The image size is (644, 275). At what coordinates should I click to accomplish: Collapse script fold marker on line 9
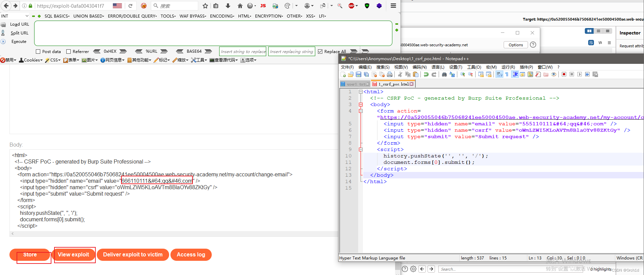(361, 149)
